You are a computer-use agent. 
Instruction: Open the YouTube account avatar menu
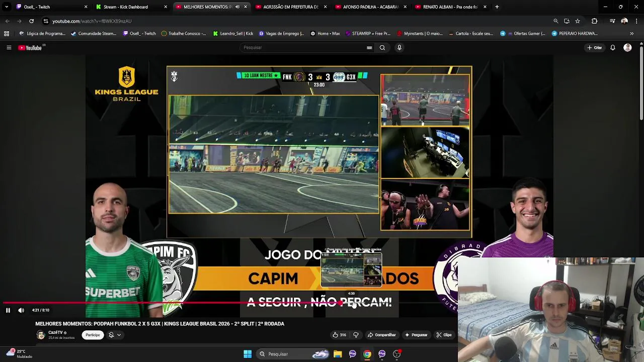click(x=627, y=48)
